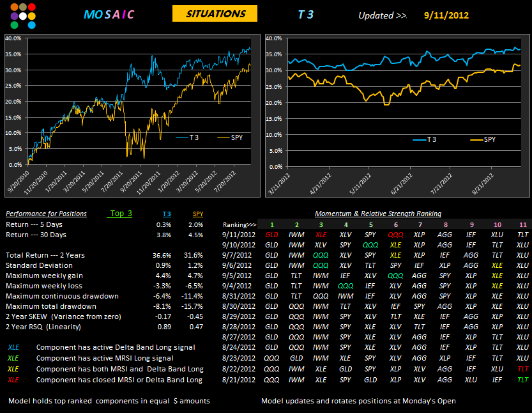Click the 3/21/2012 axis label on right chart
The height and width of the screenshot is (413, 532).
(x=279, y=183)
